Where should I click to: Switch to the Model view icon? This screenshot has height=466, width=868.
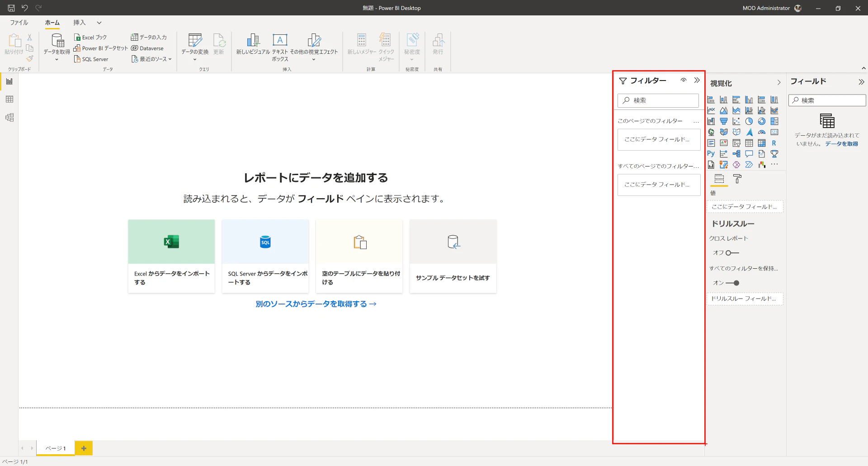click(9, 118)
